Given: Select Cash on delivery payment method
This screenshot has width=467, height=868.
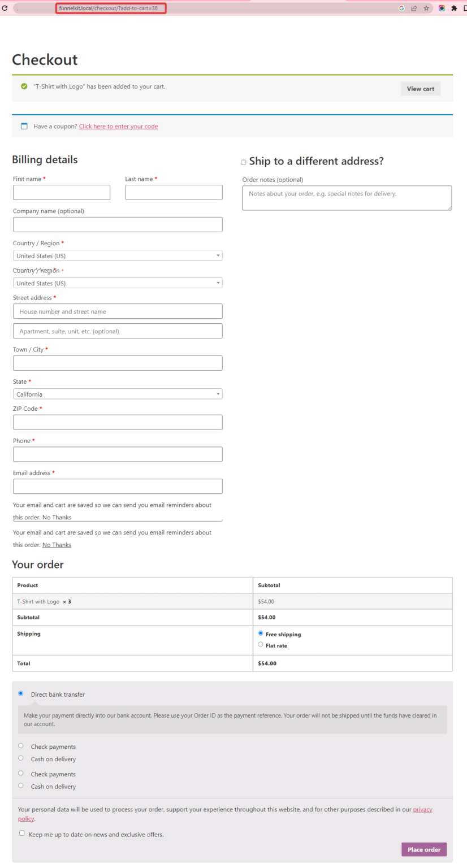Looking at the screenshot, I should pyautogui.click(x=21, y=758).
